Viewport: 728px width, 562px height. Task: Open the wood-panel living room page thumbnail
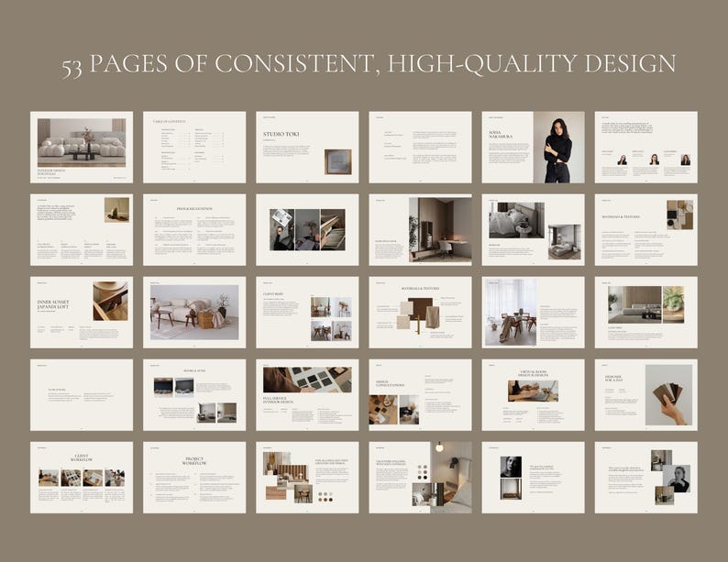click(x=645, y=313)
